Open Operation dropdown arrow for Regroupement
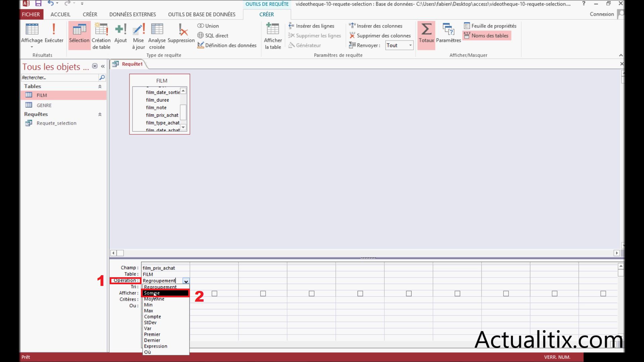The width and height of the screenshot is (644, 362). (x=186, y=281)
